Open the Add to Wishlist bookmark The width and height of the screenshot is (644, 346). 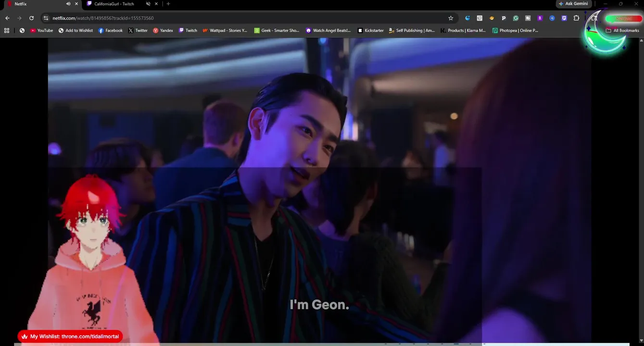click(x=76, y=30)
